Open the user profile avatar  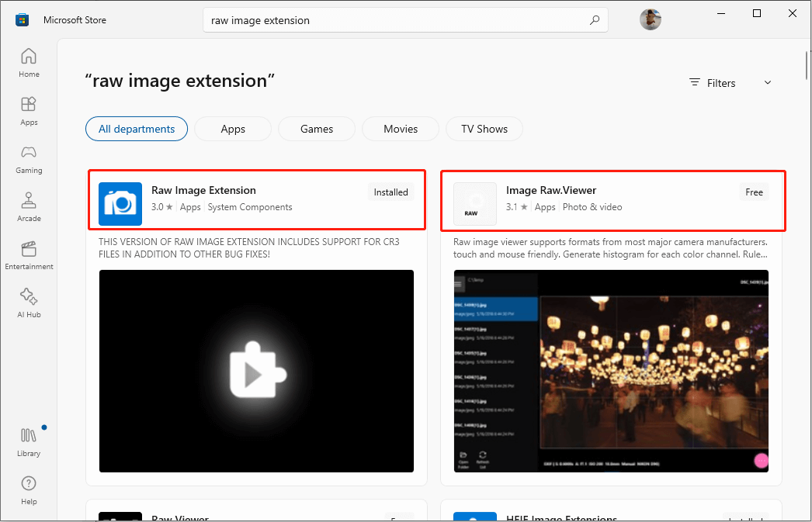click(651, 19)
